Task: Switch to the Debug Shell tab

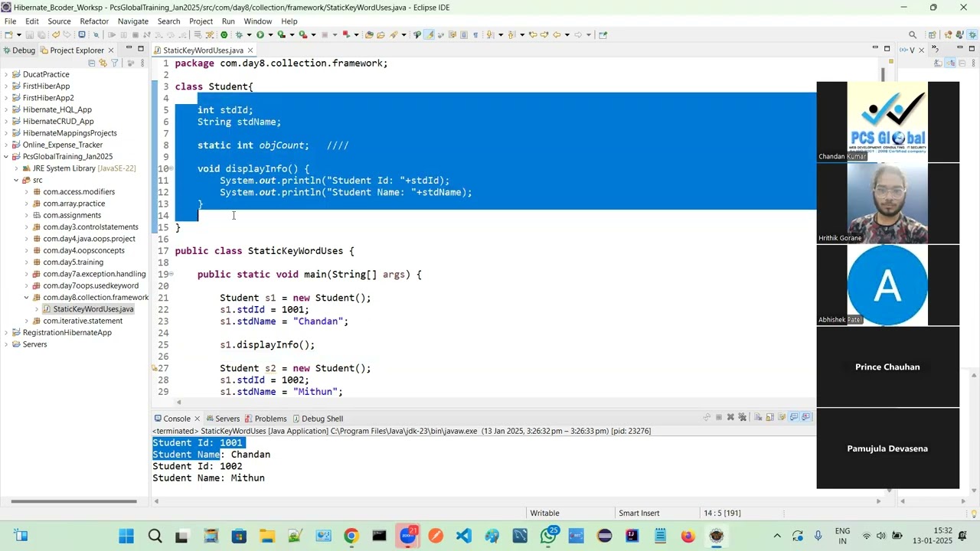Action: point(317,419)
